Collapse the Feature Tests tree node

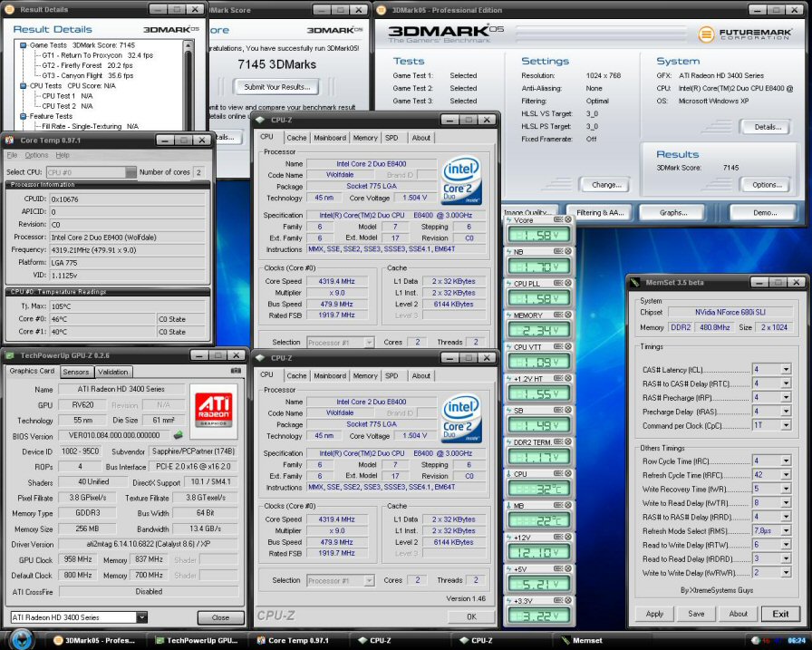[23, 117]
